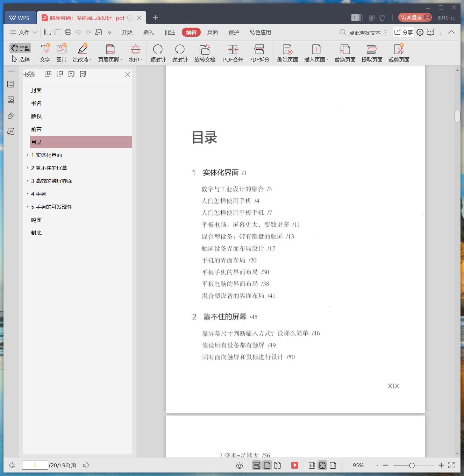464x476 pixels.
Task: Activate the Select tool
Action: [20, 59]
